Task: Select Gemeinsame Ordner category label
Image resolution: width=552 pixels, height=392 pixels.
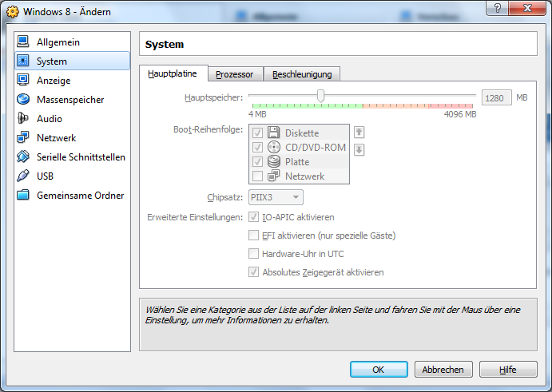Action: [80, 196]
